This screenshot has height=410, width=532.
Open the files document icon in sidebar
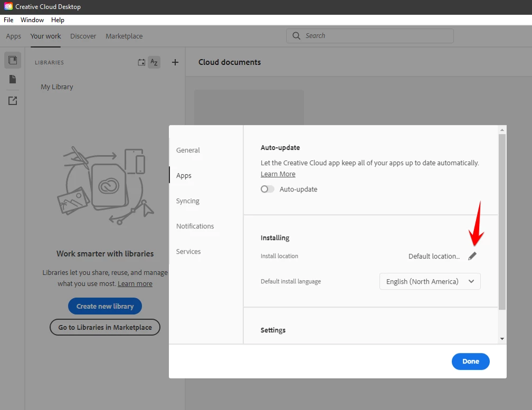pyautogui.click(x=13, y=79)
